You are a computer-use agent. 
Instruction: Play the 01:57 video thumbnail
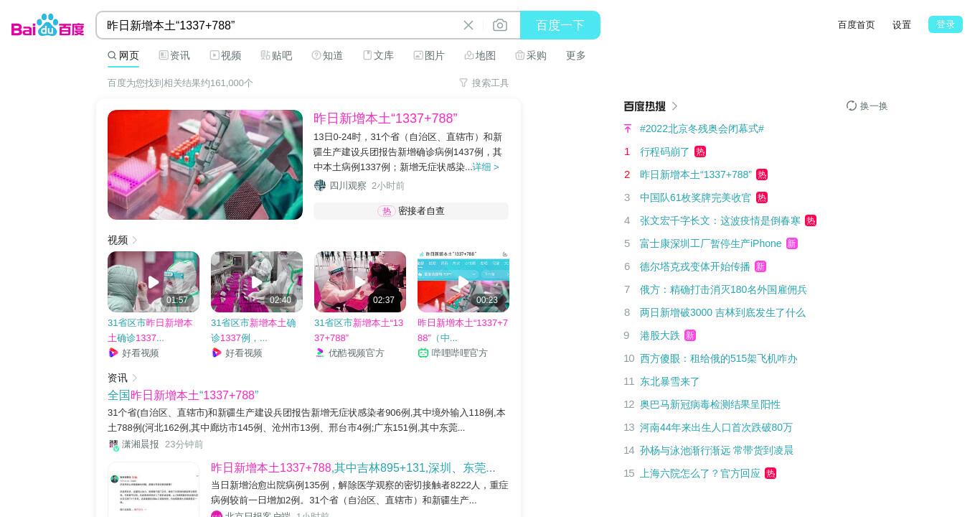point(154,281)
